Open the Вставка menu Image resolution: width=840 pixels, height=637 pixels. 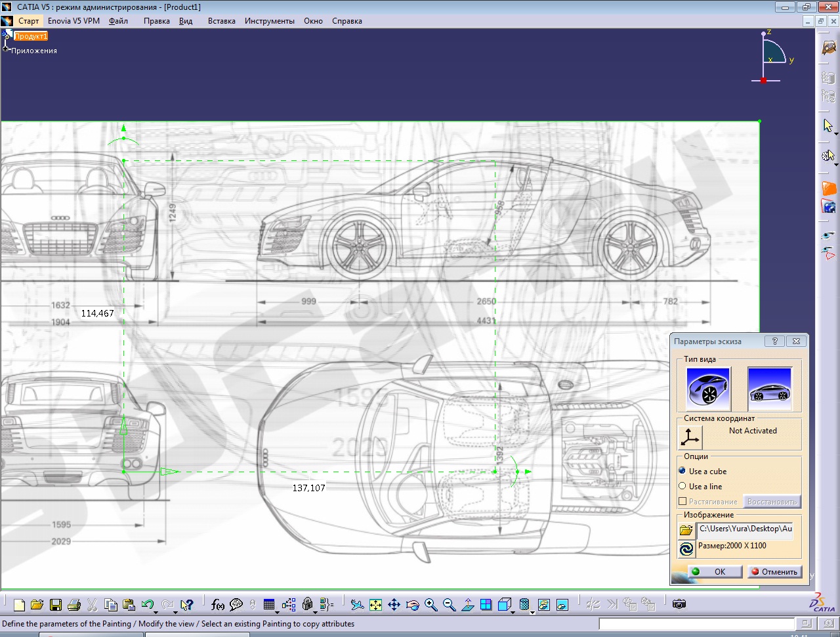click(222, 21)
